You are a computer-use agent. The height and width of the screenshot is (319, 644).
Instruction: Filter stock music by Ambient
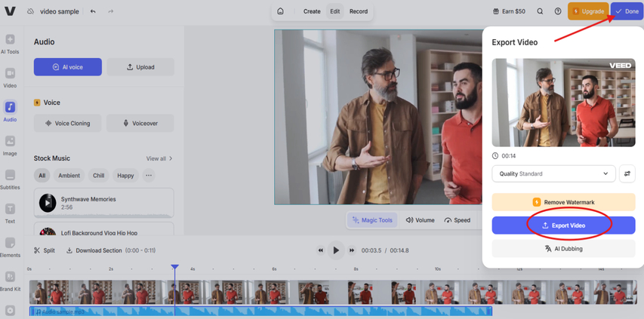click(69, 176)
